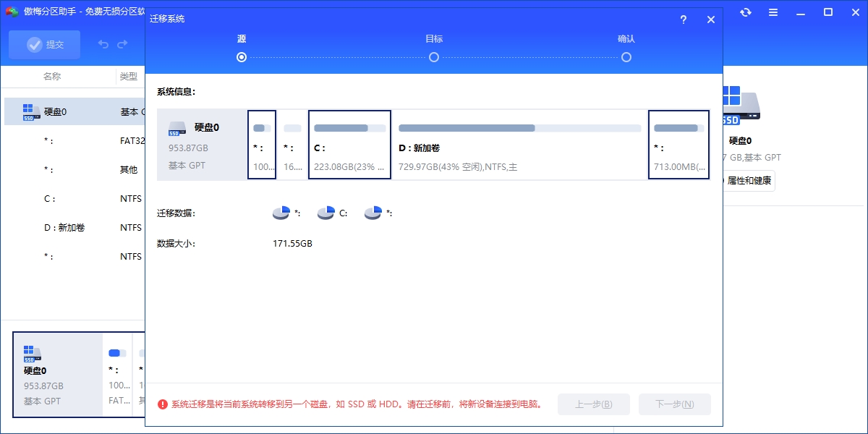Click the pie chart icon beside the first *: entry
This screenshot has width=868, height=434.
pyautogui.click(x=279, y=212)
